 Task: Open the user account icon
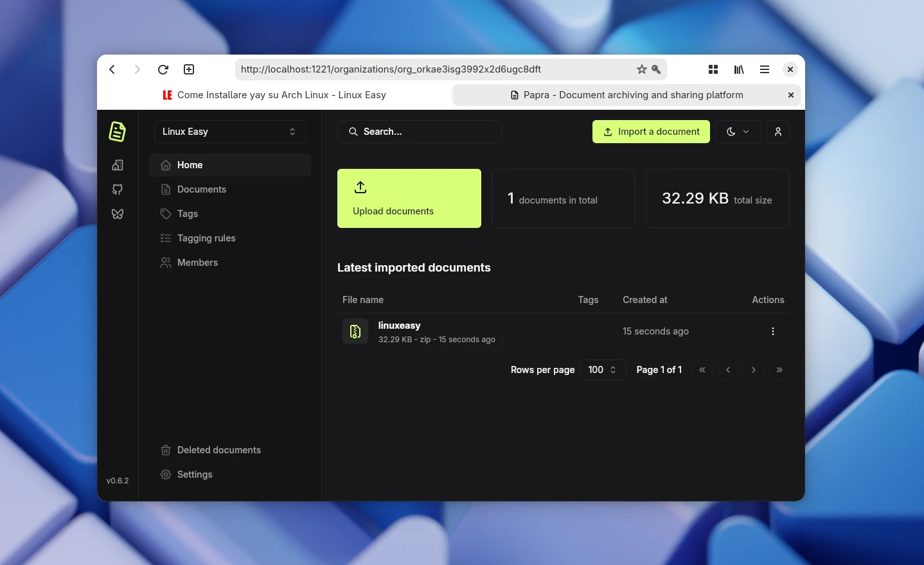click(x=777, y=132)
